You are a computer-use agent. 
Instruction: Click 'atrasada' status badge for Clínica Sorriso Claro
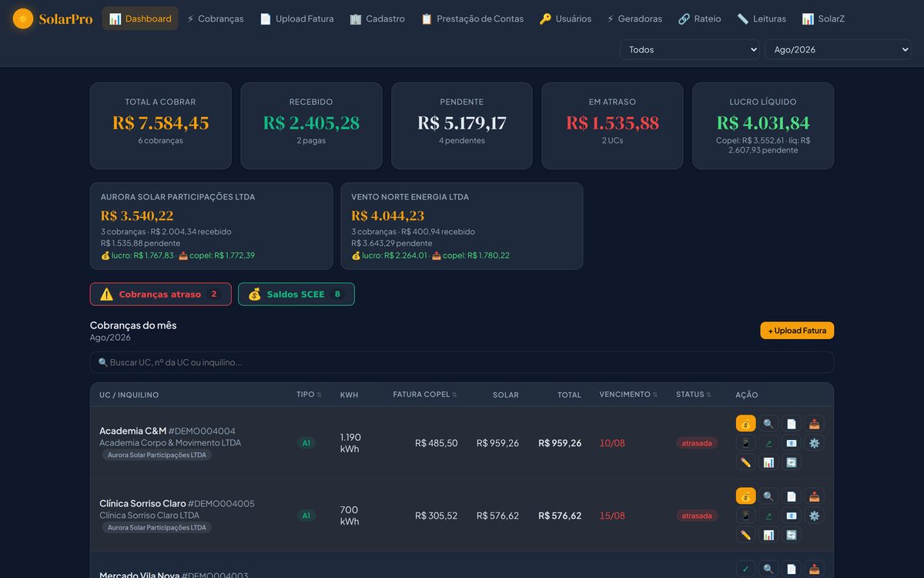click(697, 516)
